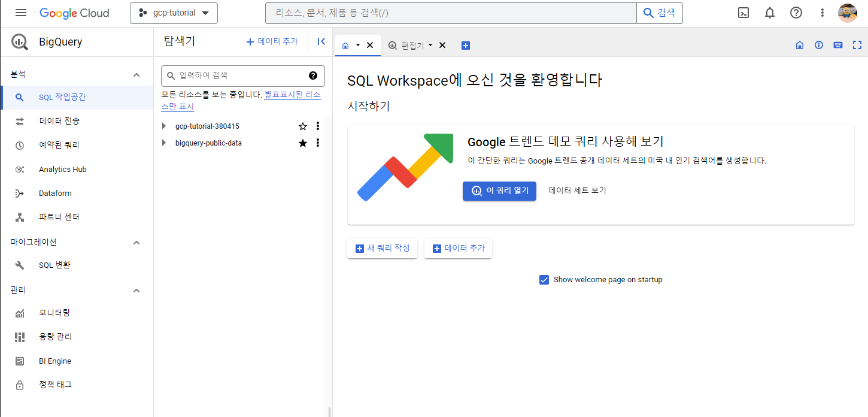Screen dimensions: 868x417
Task: Star the gcp-tutorial-380415 project
Action: (x=303, y=126)
